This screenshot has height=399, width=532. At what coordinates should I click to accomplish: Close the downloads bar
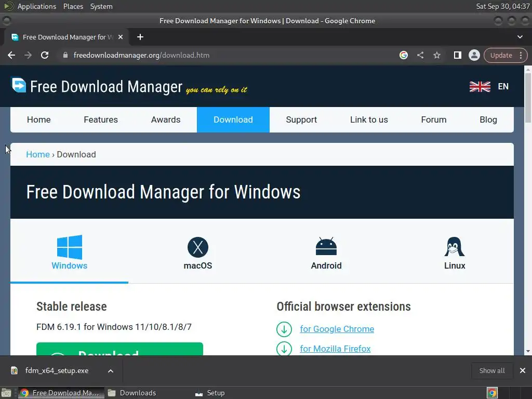click(x=523, y=370)
